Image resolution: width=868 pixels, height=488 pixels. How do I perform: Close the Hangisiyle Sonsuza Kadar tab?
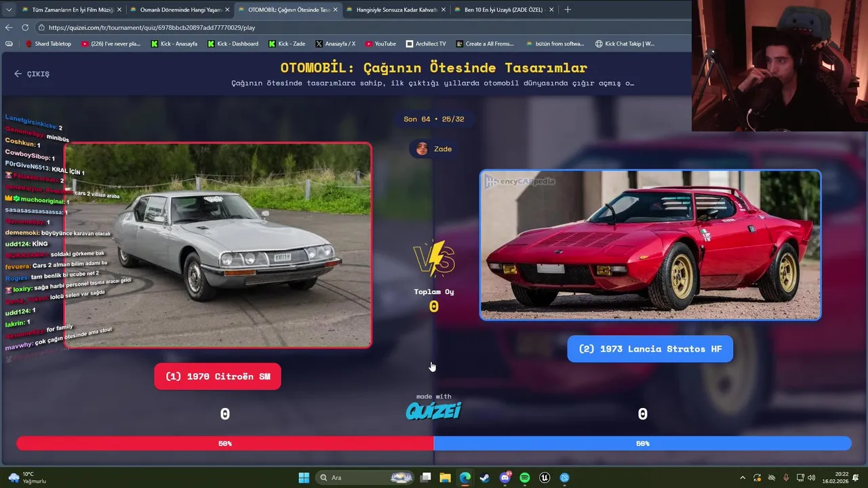(443, 9)
